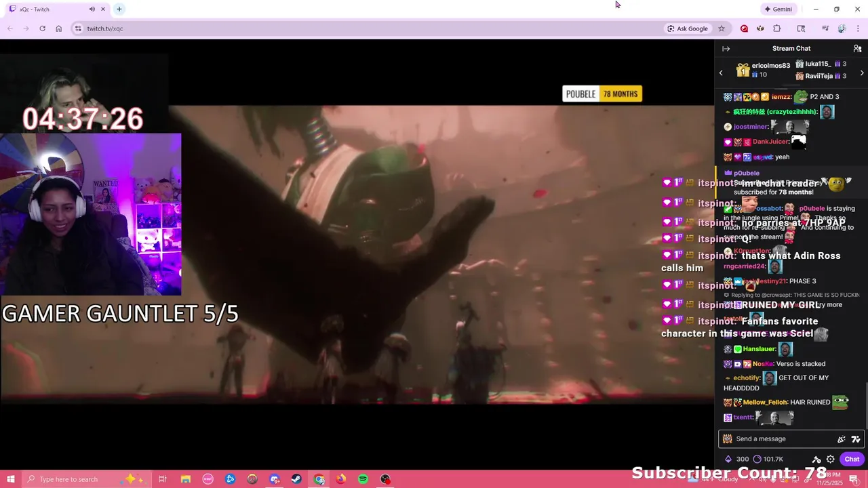
Task: View site information icon in address bar
Action: pos(78,28)
